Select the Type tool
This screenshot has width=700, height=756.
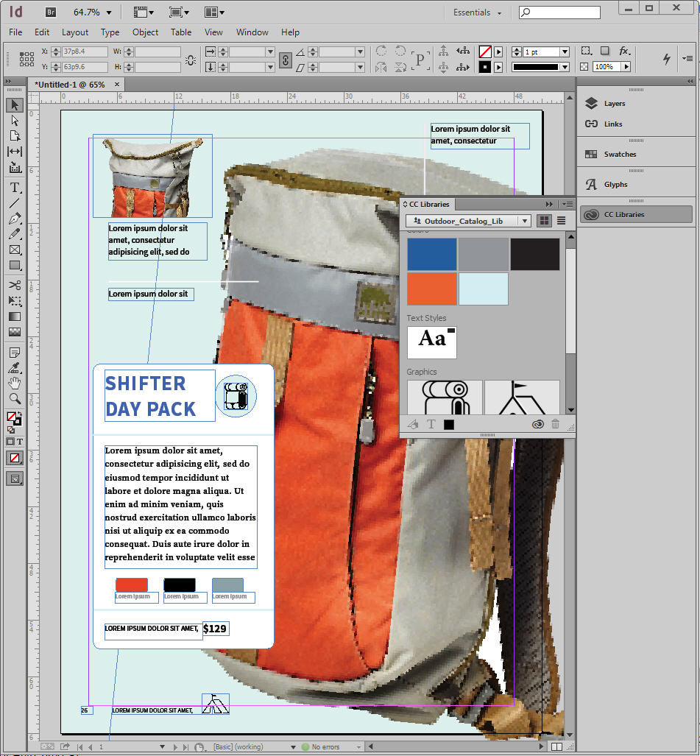coord(15,187)
